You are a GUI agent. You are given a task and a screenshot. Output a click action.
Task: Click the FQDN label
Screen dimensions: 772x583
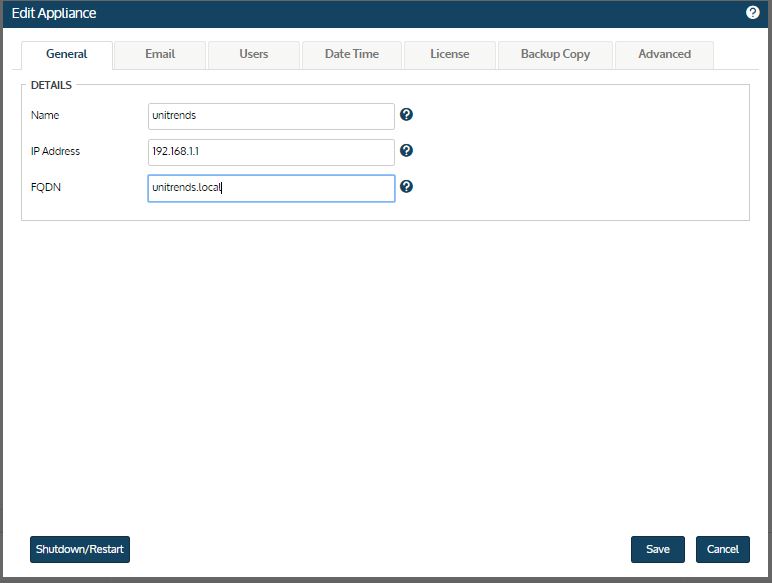pos(46,187)
